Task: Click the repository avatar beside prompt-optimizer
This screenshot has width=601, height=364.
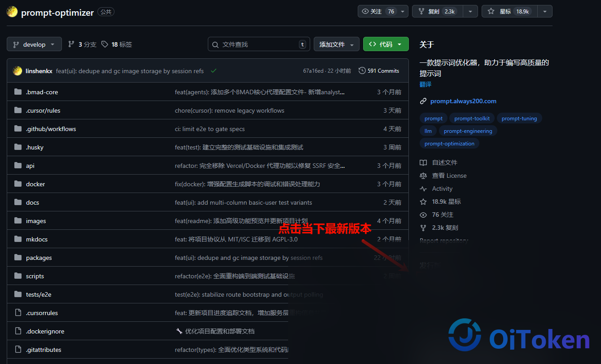Action: point(12,12)
